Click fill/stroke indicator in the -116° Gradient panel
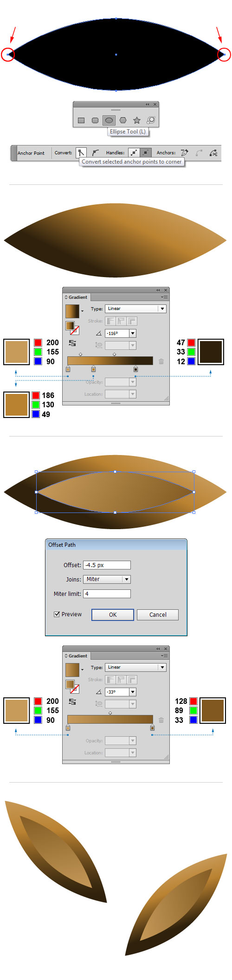This screenshot has height=980, width=232. (72, 328)
